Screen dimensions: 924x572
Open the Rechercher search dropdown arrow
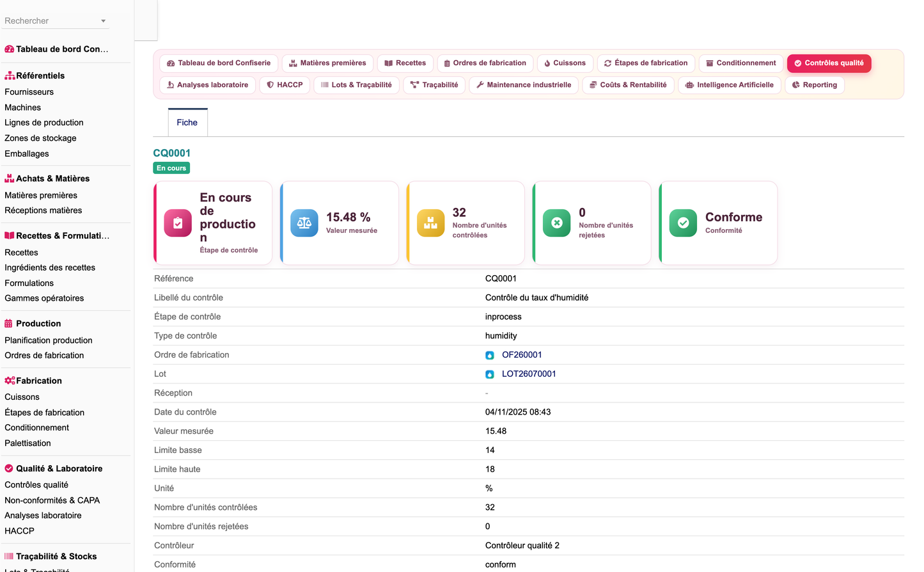click(x=103, y=21)
